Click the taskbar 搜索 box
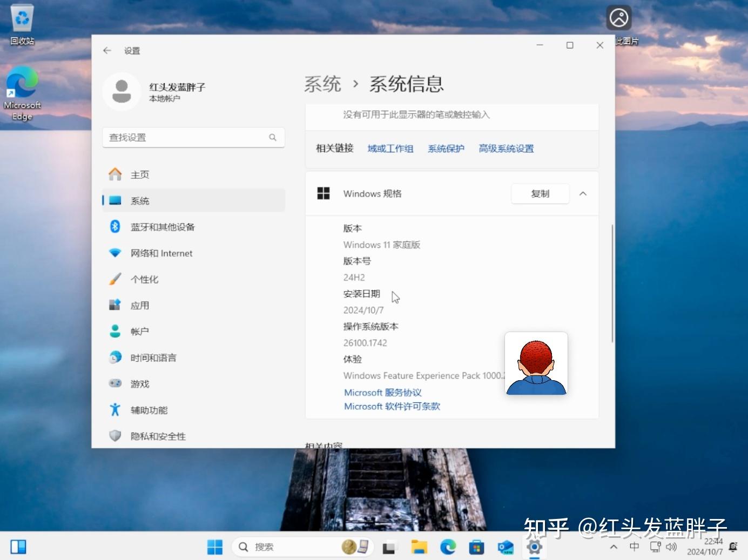748x560 pixels. pos(302,547)
